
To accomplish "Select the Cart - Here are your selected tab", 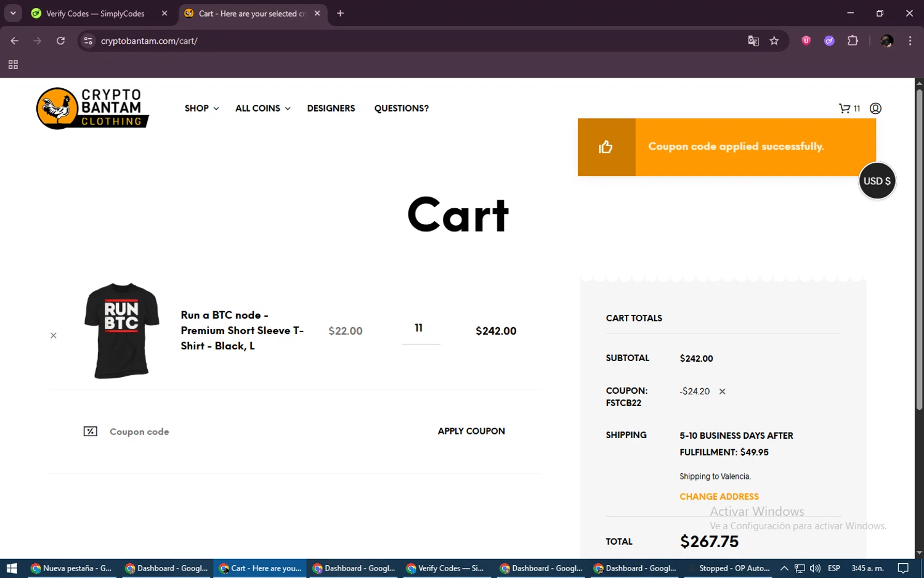I will tap(253, 14).
